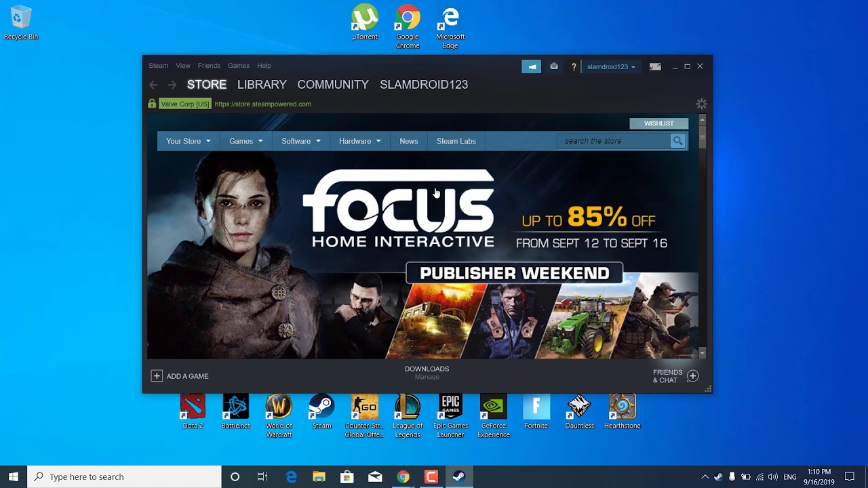868x488 pixels.
Task: Open the Windows Start menu
Action: 14,476
